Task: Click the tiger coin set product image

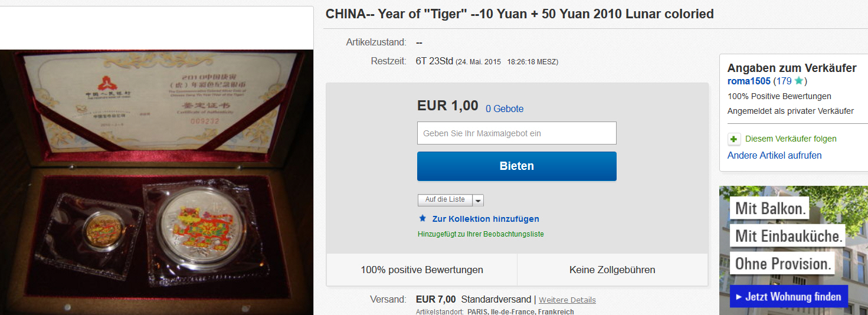Action: (156, 182)
